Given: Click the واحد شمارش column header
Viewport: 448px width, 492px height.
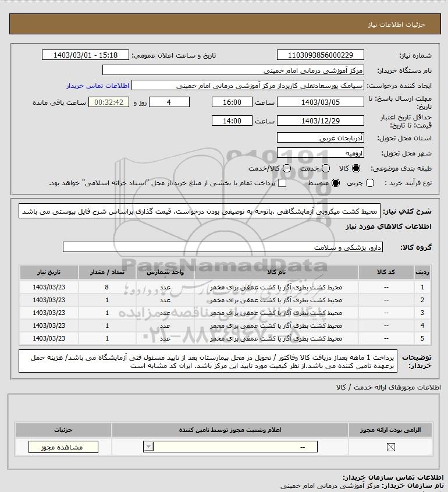Looking at the screenshot, I should (165, 272).
